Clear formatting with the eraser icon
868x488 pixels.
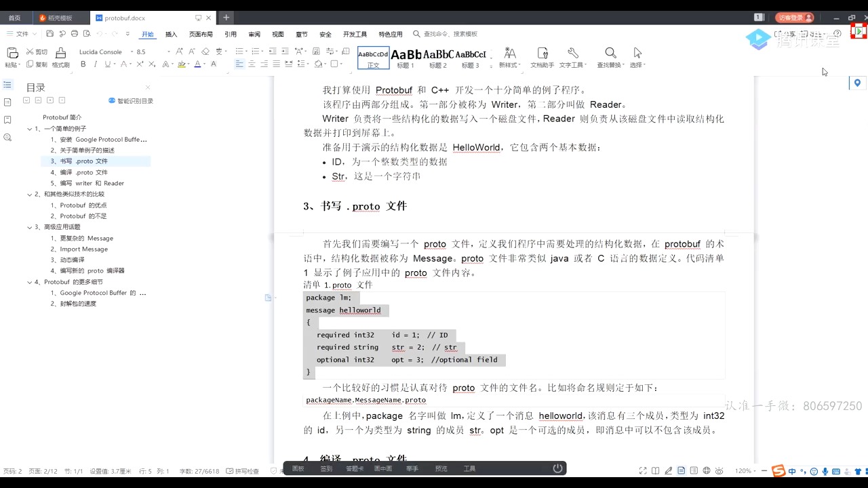tap(205, 52)
